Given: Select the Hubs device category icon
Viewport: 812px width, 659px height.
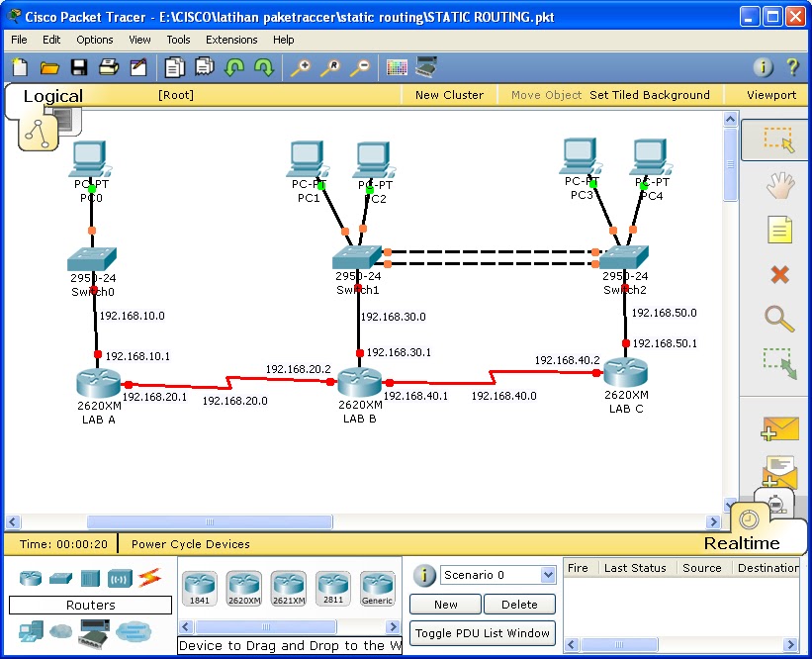Looking at the screenshot, I should [x=90, y=578].
